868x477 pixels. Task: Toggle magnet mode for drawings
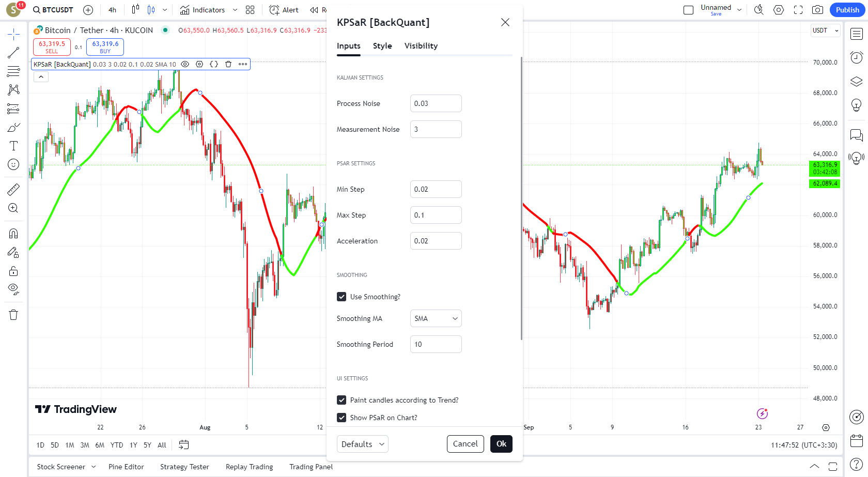(x=13, y=234)
